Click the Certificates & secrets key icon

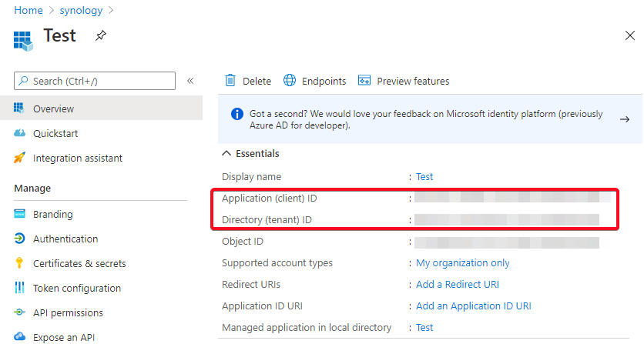coord(19,263)
